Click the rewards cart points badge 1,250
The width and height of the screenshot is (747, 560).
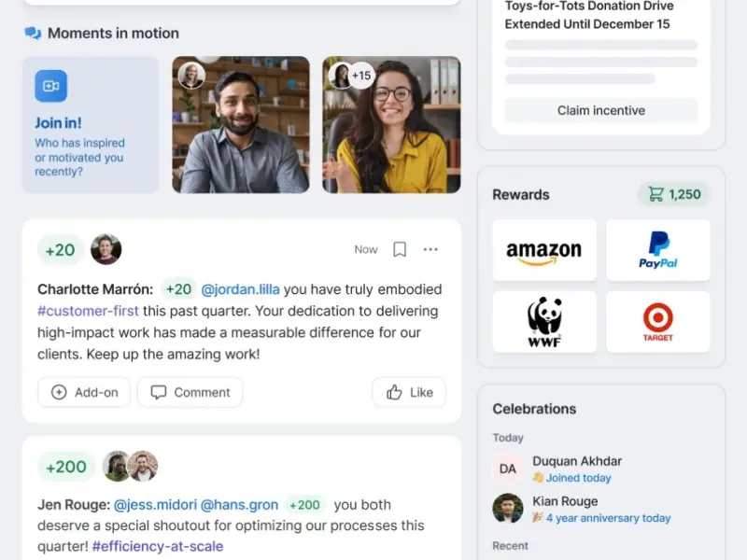coord(673,194)
